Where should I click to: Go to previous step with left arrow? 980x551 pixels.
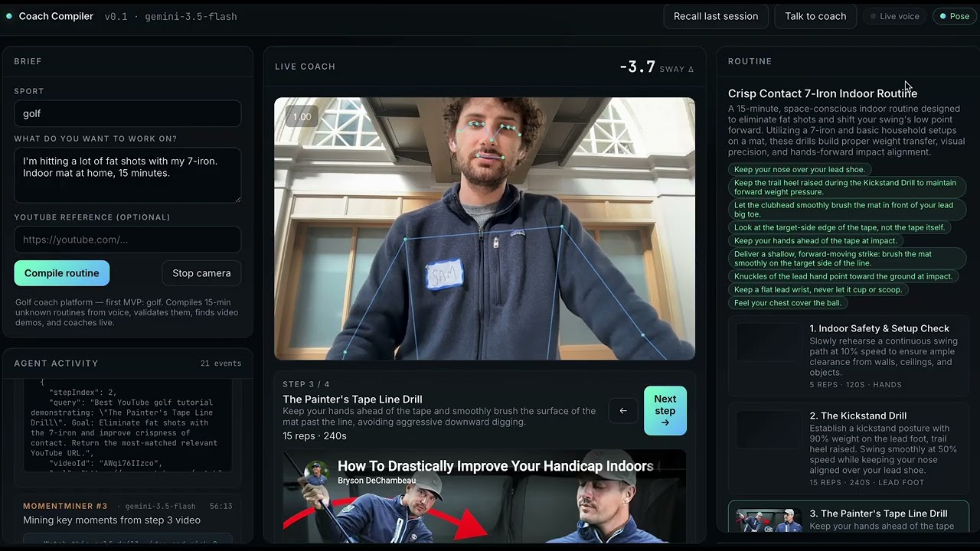(x=623, y=411)
